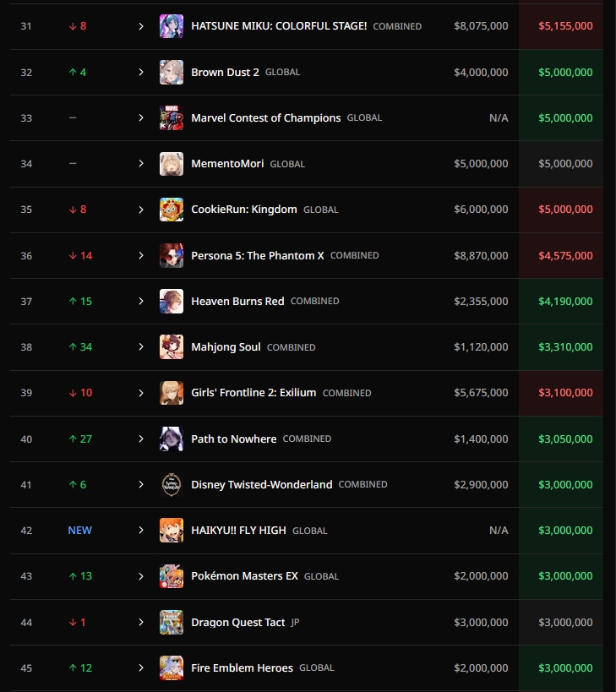The width and height of the screenshot is (616, 692).
Task: Open the Heaven Burns Red title link
Action: coord(237,301)
